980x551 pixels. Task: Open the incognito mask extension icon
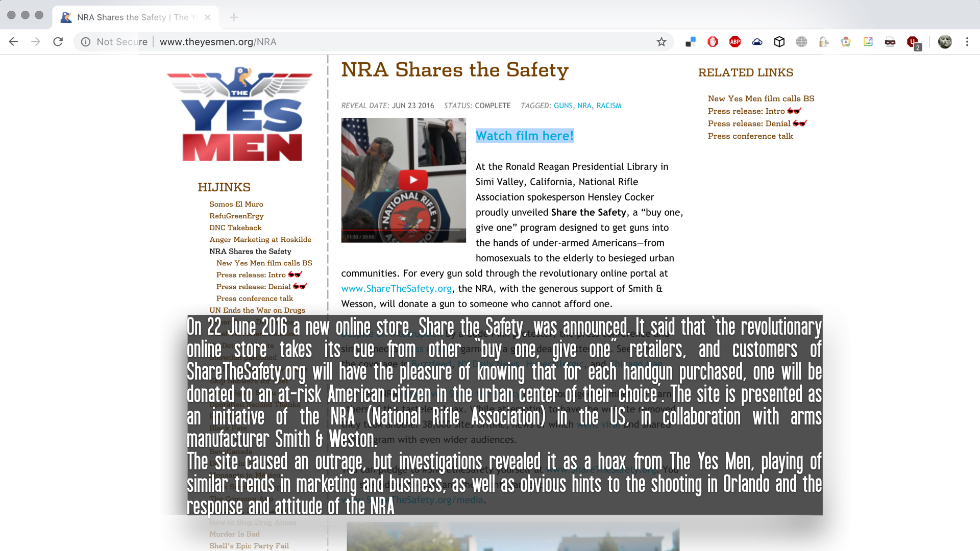click(x=890, y=42)
